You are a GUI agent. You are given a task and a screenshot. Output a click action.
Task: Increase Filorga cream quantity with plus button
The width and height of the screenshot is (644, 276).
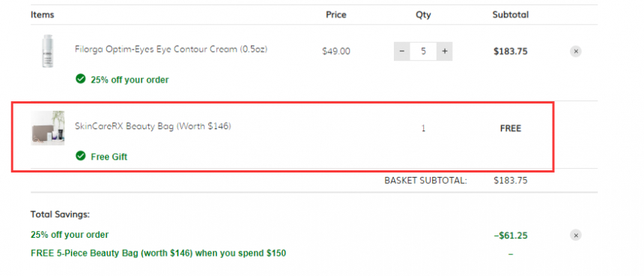coord(444,52)
